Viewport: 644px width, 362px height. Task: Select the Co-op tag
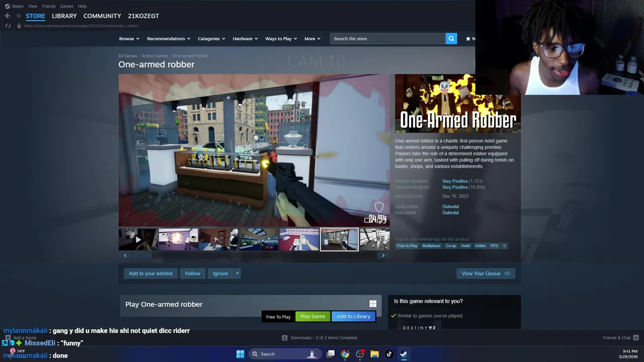[x=451, y=246]
